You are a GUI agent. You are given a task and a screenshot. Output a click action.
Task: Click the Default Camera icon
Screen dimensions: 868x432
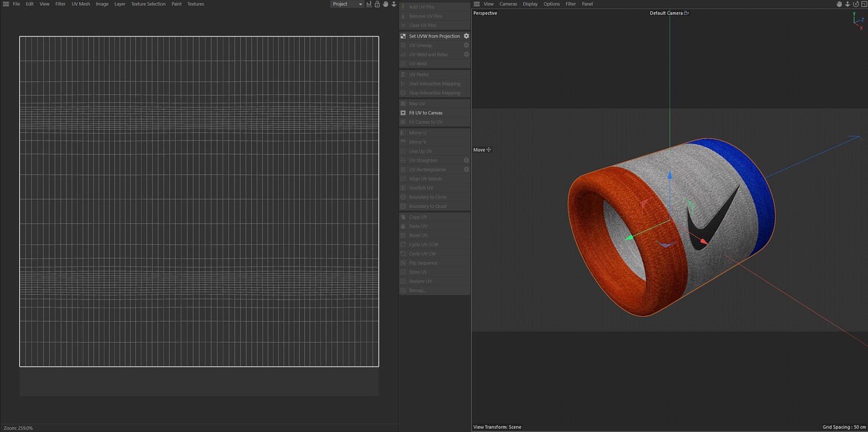click(686, 13)
